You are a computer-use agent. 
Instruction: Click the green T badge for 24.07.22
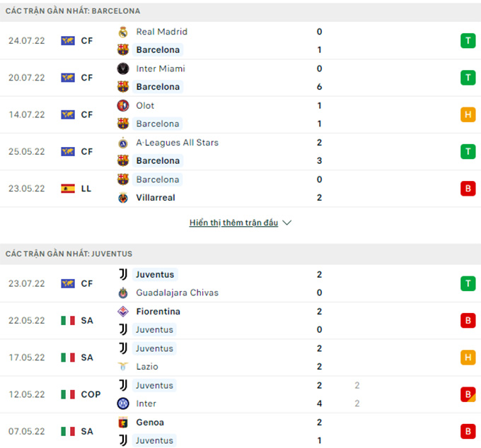468,41
